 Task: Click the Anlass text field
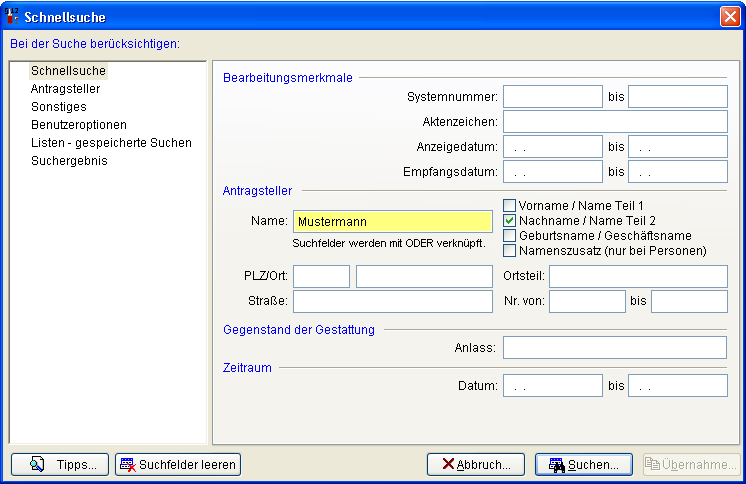click(x=614, y=348)
